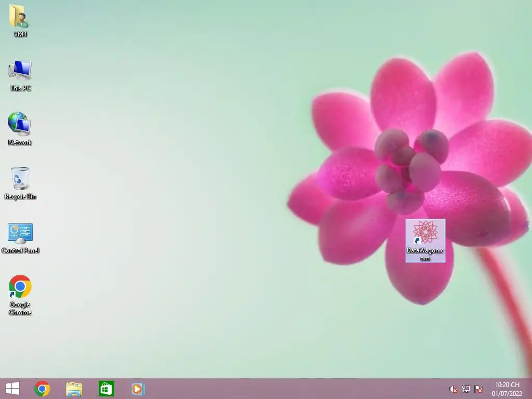Open the media player taskbar icon
Image resolution: width=532 pixels, height=399 pixels.
pyautogui.click(x=138, y=389)
